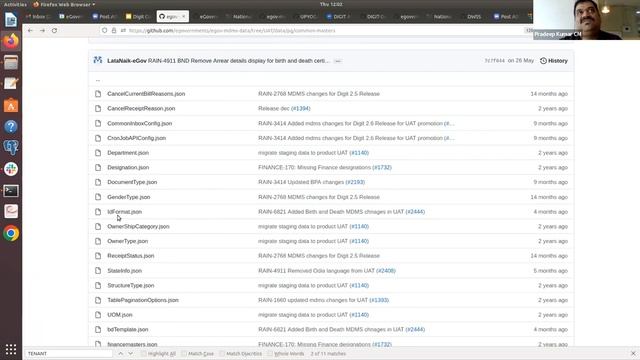
Task: Focus the find bar field containing TENANT
Action: click(x=69, y=353)
